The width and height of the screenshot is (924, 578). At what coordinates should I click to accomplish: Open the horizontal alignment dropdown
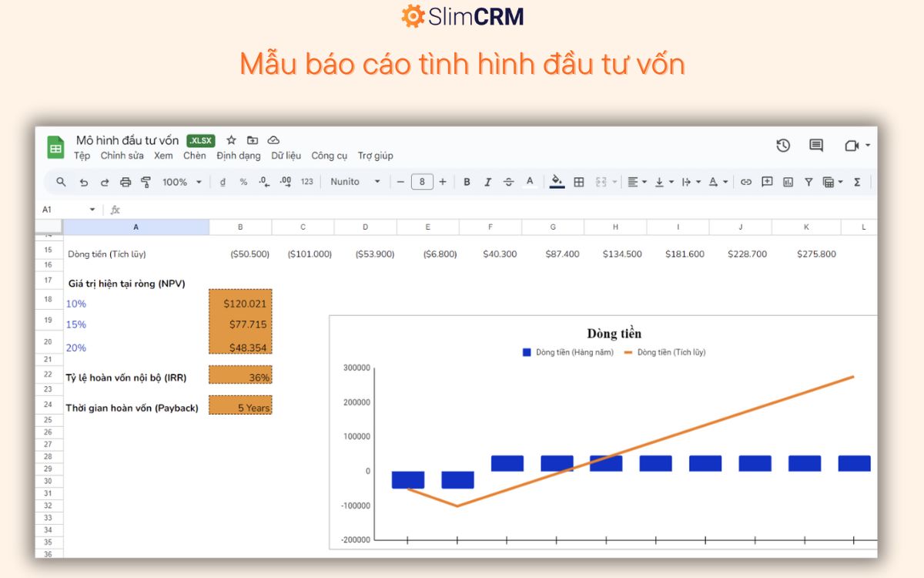(636, 182)
